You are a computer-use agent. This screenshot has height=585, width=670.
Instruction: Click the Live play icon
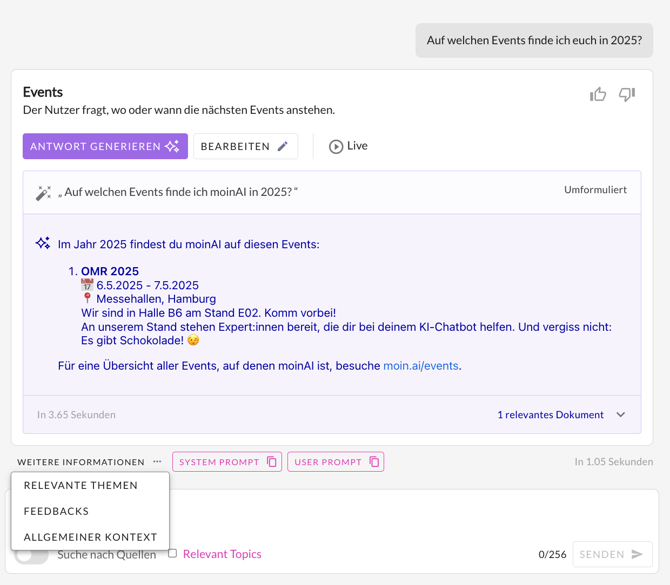pos(336,146)
